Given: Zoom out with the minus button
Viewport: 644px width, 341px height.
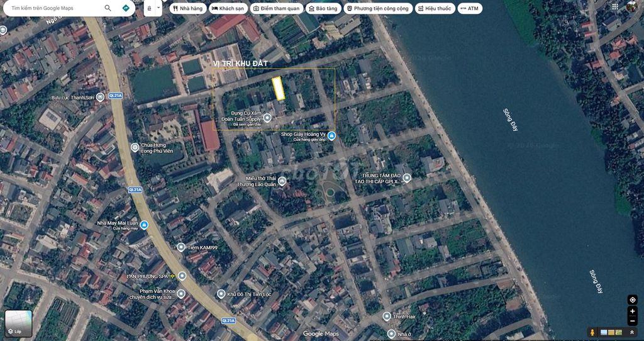Looking at the screenshot, I should click(633, 321).
